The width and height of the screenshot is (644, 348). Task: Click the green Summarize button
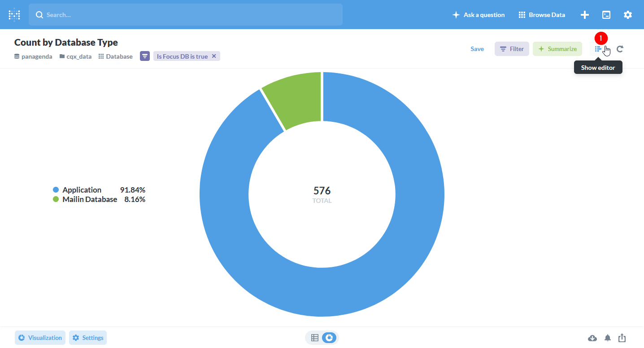[557, 49]
